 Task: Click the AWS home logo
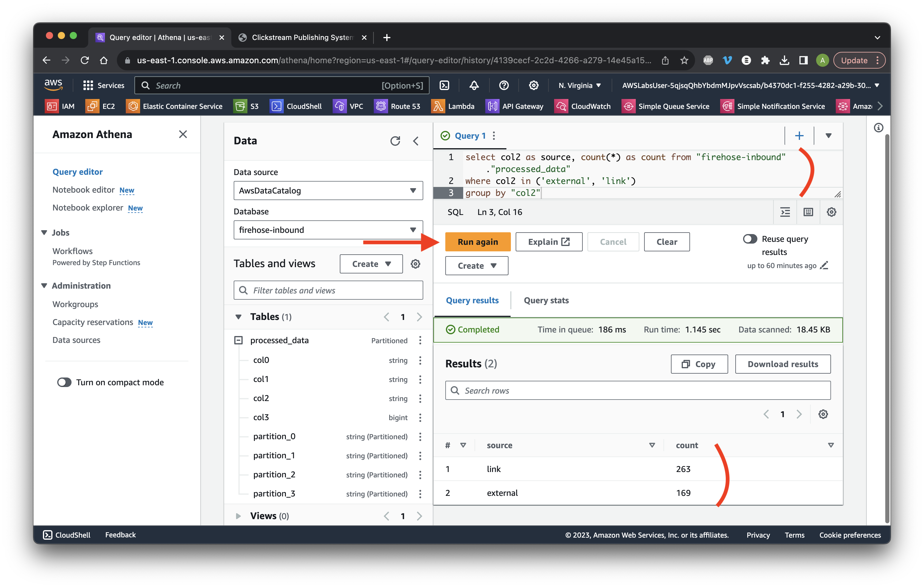tap(53, 85)
